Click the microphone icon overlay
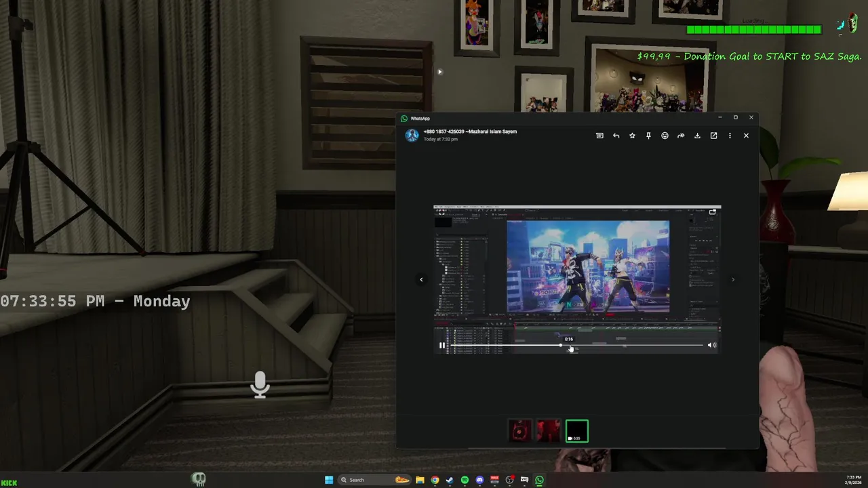Screen dimensions: 868x488 (260, 384)
